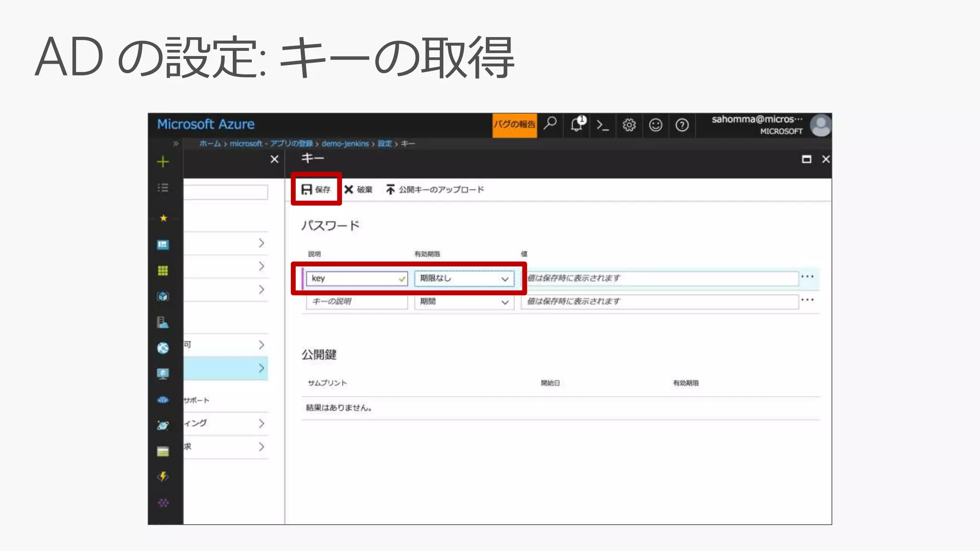Click the green plus create resource icon
The image size is (980, 551).
[x=163, y=162]
